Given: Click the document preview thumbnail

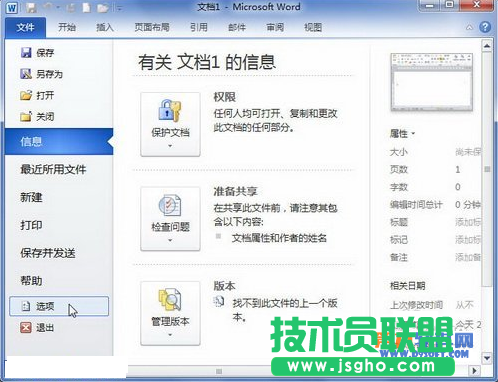Looking at the screenshot, I should pyautogui.click(x=432, y=82).
